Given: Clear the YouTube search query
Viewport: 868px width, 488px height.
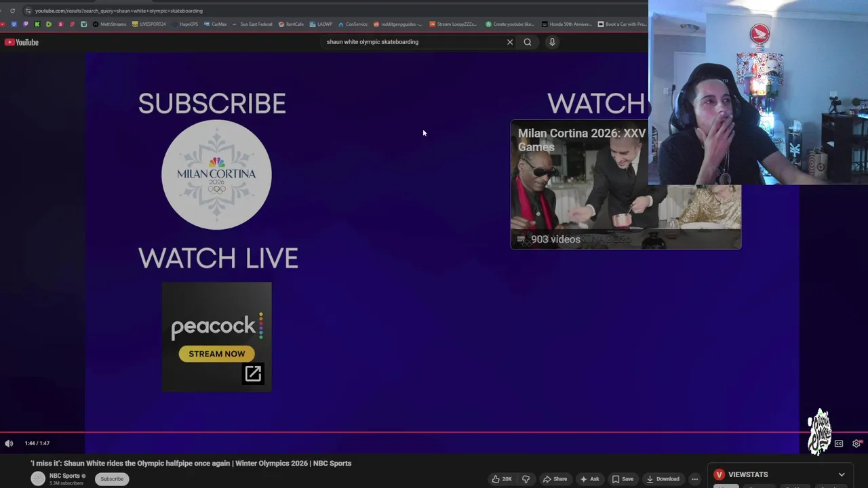Looking at the screenshot, I should tap(510, 42).
